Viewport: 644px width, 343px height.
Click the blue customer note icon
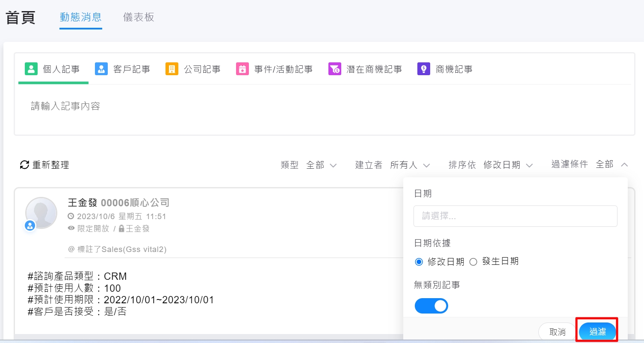[101, 69]
